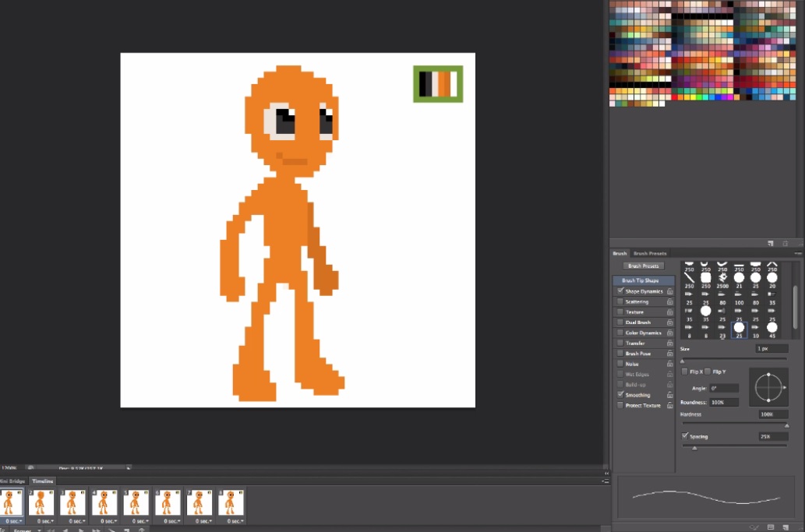Open frame 7 delay dropdown
The height and width of the screenshot is (532, 805).
point(204,521)
